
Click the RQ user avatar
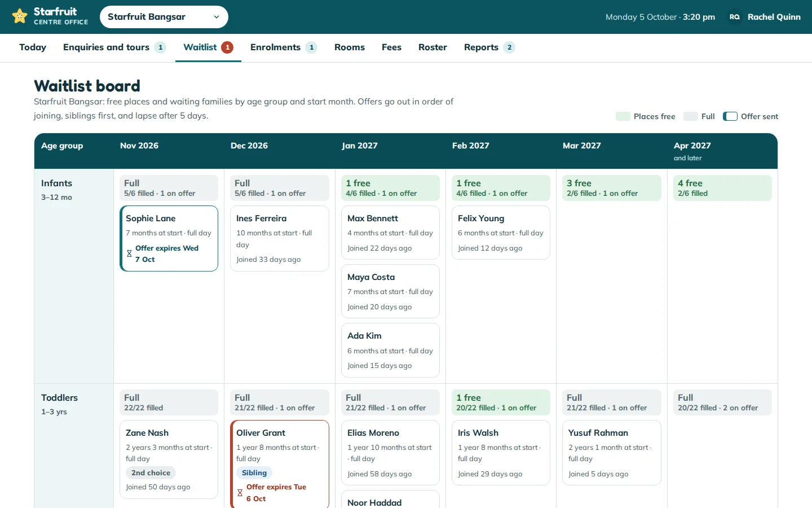click(734, 17)
